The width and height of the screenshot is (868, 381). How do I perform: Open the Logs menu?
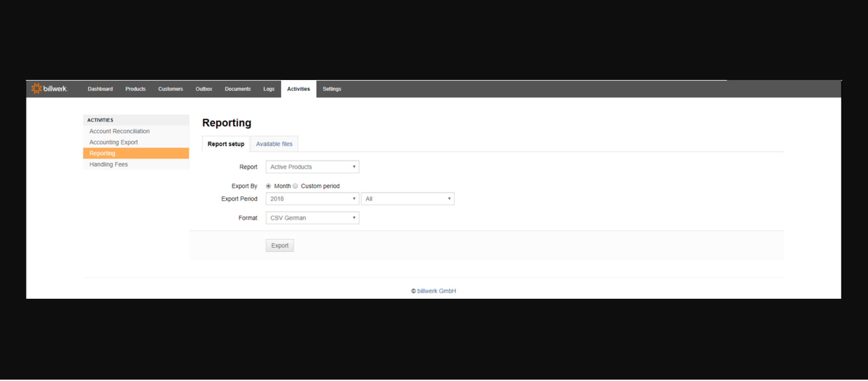tap(269, 89)
